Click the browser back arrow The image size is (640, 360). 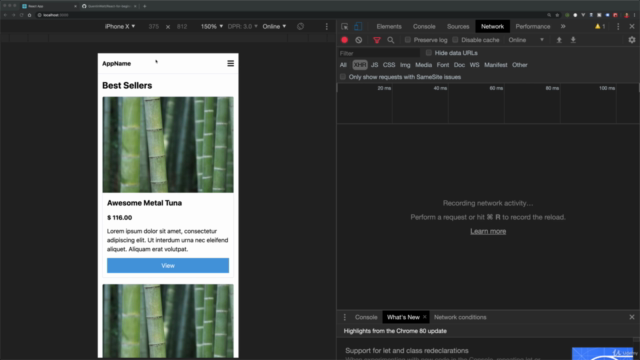click(x=5, y=15)
